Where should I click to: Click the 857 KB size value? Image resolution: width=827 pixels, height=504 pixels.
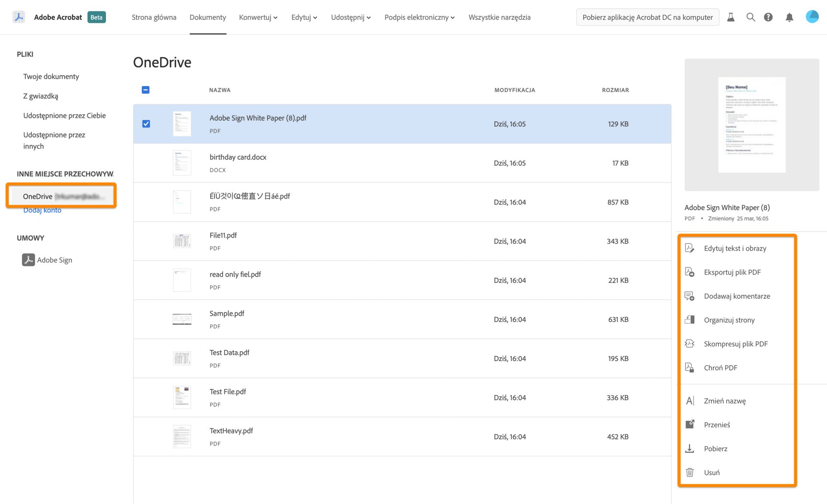[x=618, y=202]
